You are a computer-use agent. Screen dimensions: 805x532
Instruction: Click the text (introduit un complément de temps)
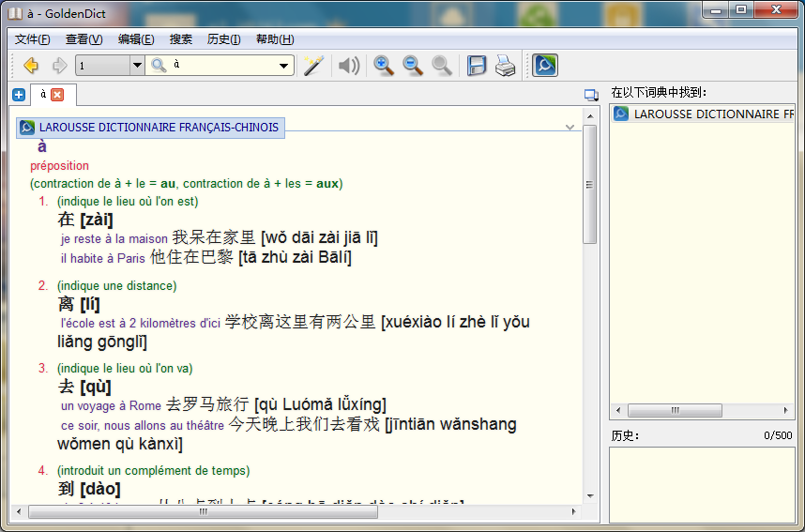click(154, 471)
